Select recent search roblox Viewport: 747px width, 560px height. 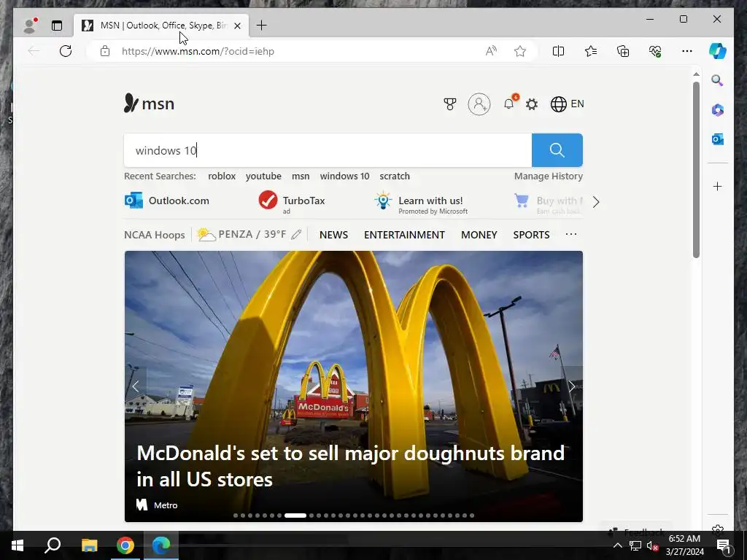coord(222,176)
